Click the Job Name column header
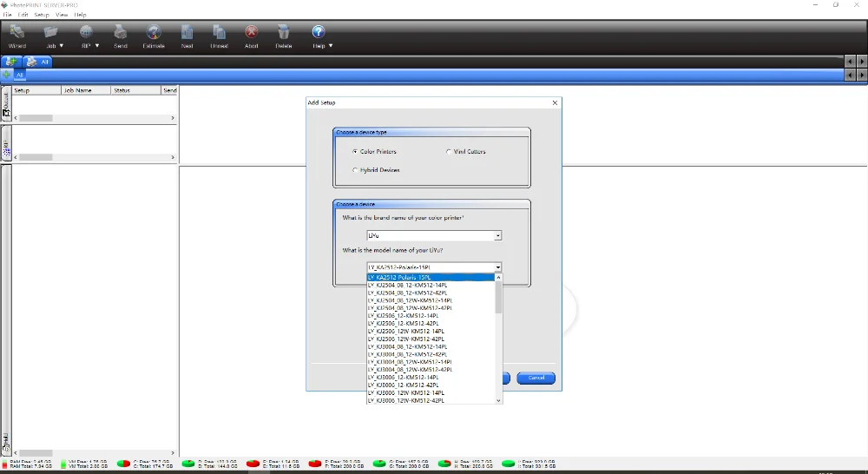 [86, 89]
